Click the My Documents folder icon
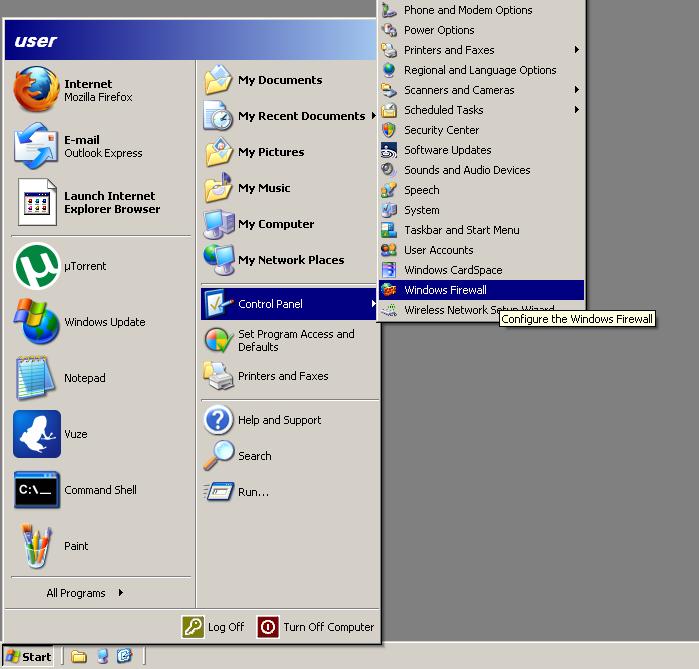 218,80
